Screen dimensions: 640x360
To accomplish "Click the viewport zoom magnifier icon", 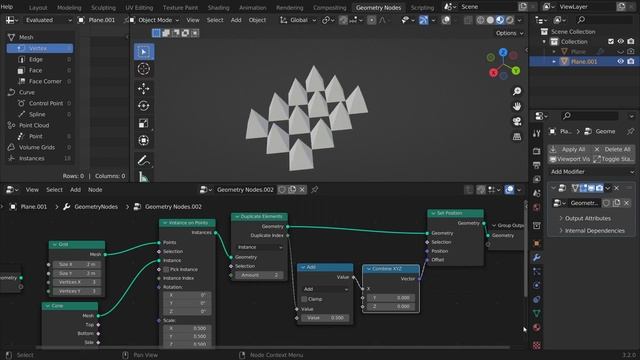I will click(517, 91).
